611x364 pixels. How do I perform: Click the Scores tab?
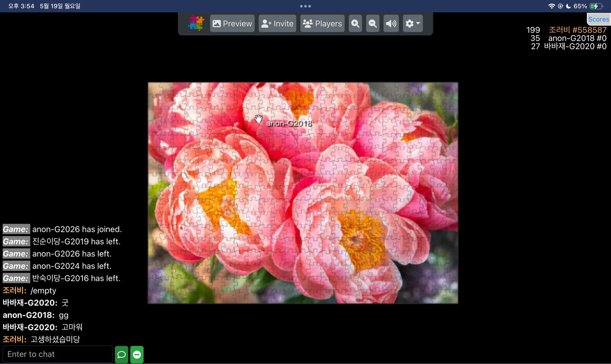tap(599, 19)
